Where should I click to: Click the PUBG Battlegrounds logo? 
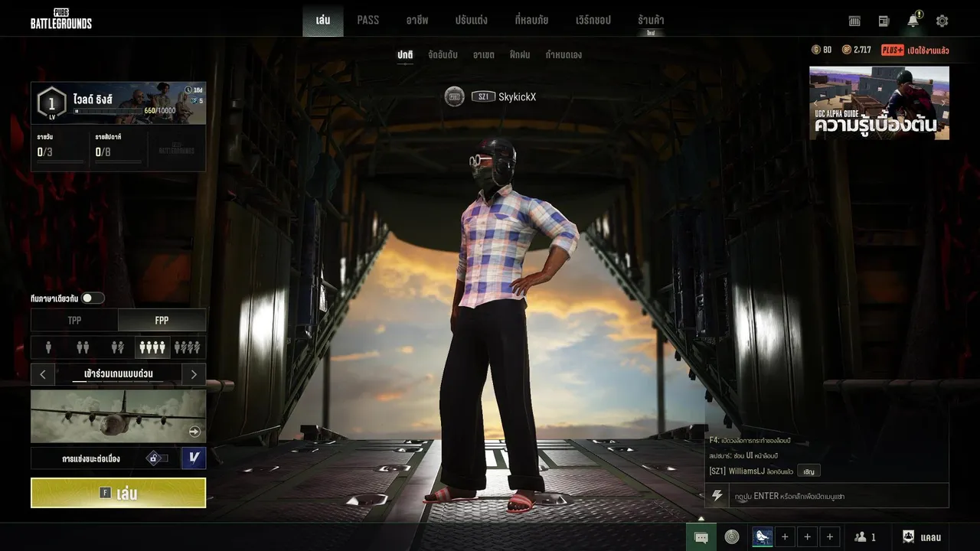click(x=61, y=18)
